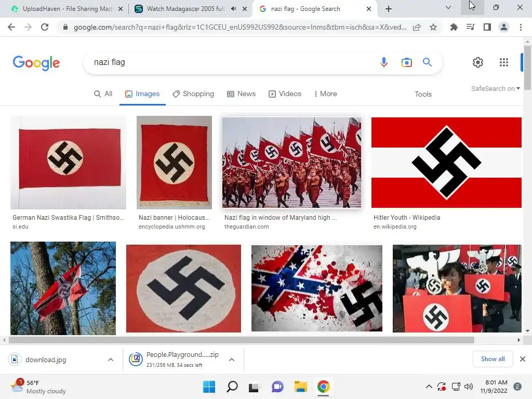532x399 pixels.
Task: Mute the Watch Madagascar tab audio icon
Action: pos(233,9)
